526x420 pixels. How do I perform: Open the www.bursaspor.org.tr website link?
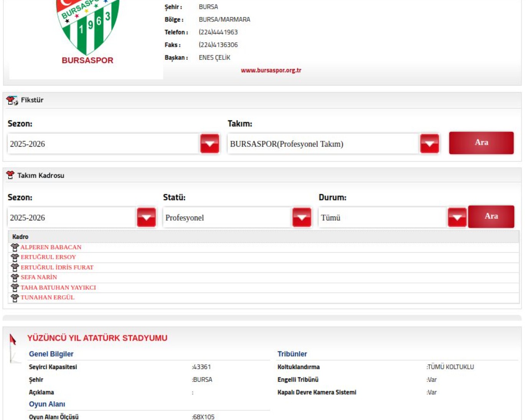click(x=271, y=70)
